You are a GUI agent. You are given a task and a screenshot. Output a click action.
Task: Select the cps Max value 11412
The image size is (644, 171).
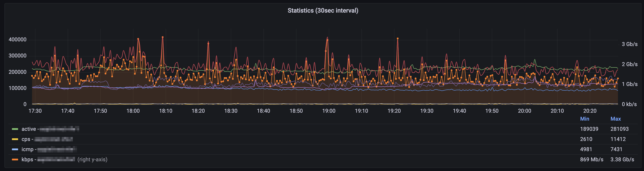pyautogui.click(x=618, y=139)
